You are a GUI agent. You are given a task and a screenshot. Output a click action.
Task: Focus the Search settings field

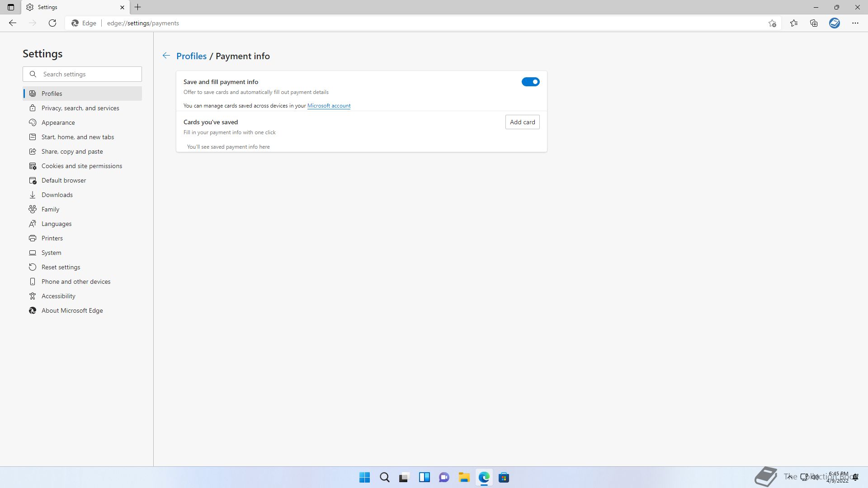point(82,74)
